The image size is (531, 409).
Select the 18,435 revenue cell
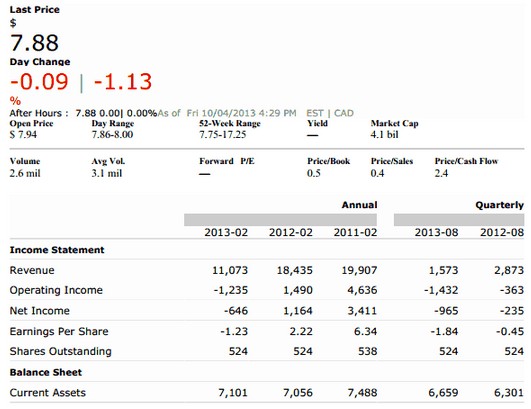click(x=295, y=270)
